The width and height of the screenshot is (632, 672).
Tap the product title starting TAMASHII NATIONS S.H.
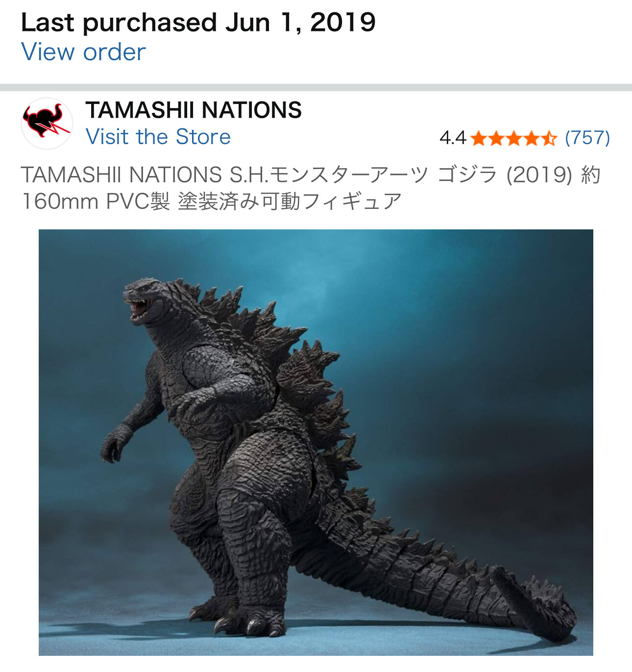click(x=311, y=188)
